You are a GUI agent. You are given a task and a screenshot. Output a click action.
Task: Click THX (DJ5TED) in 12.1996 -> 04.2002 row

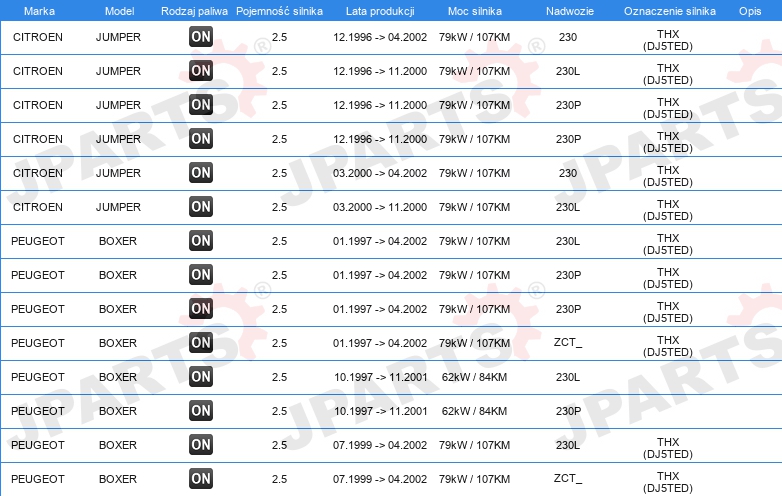pos(668,40)
